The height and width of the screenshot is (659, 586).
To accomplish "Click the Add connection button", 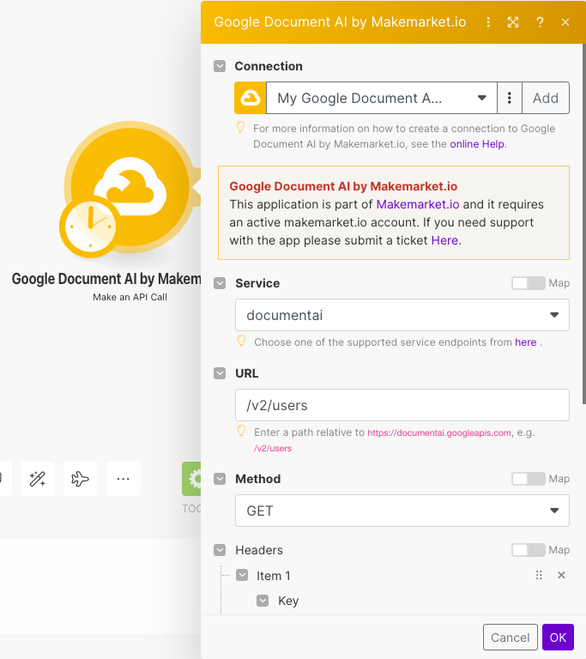I will point(546,98).
